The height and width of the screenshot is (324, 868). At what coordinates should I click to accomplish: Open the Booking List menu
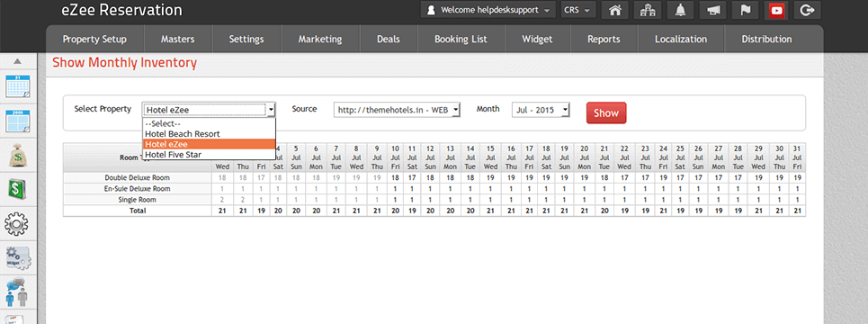point(461,40)
